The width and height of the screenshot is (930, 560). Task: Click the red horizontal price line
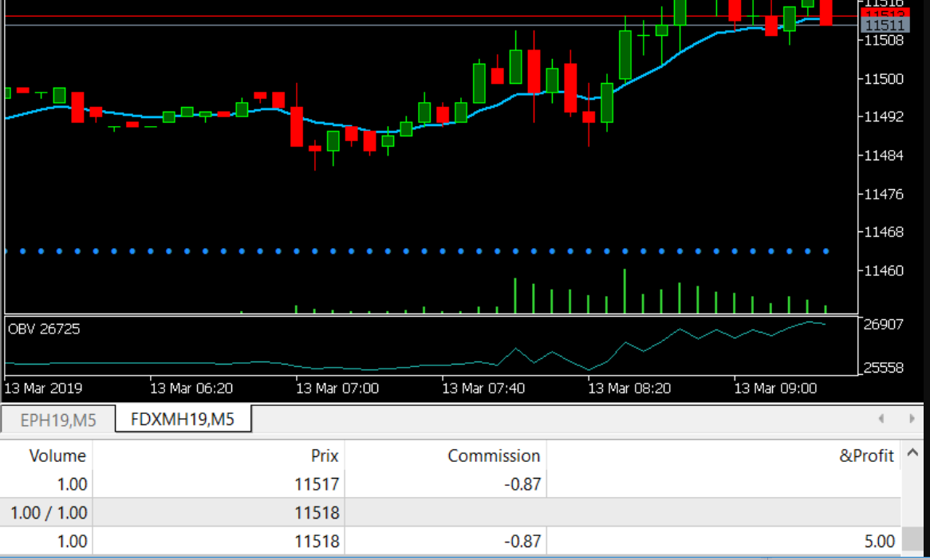point(399,16)
